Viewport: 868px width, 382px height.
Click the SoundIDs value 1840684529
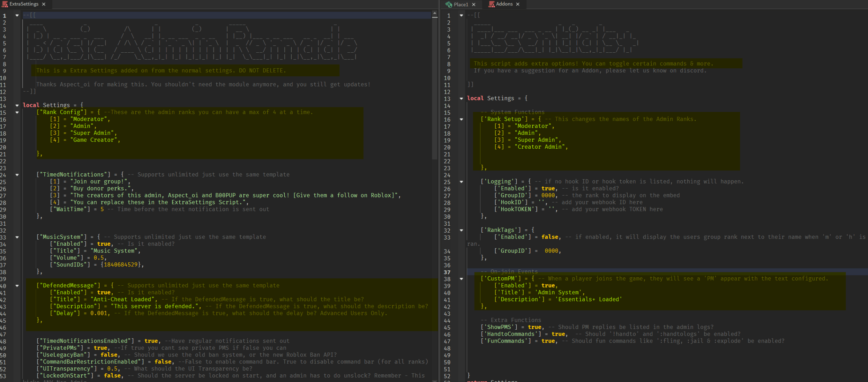point(121,265)
